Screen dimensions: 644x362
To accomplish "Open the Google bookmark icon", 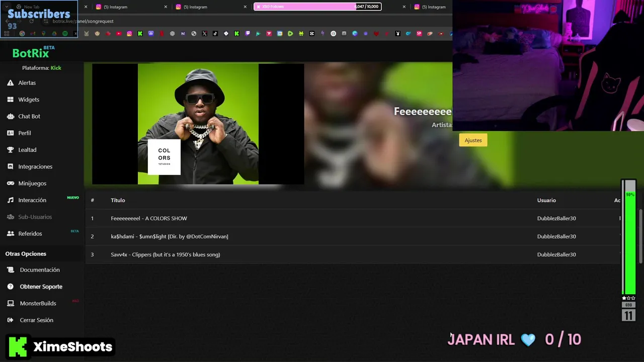I will coord(22,34).
